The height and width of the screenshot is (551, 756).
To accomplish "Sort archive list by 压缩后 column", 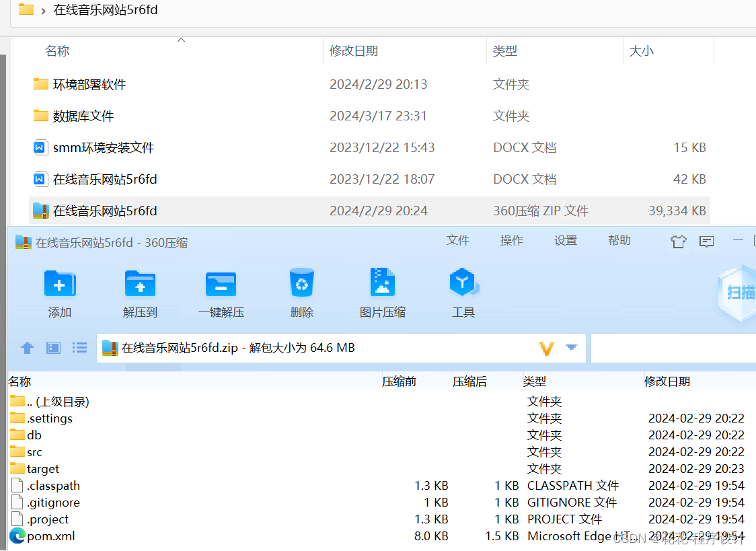I will pyautogui.click(x=469, y=381).
